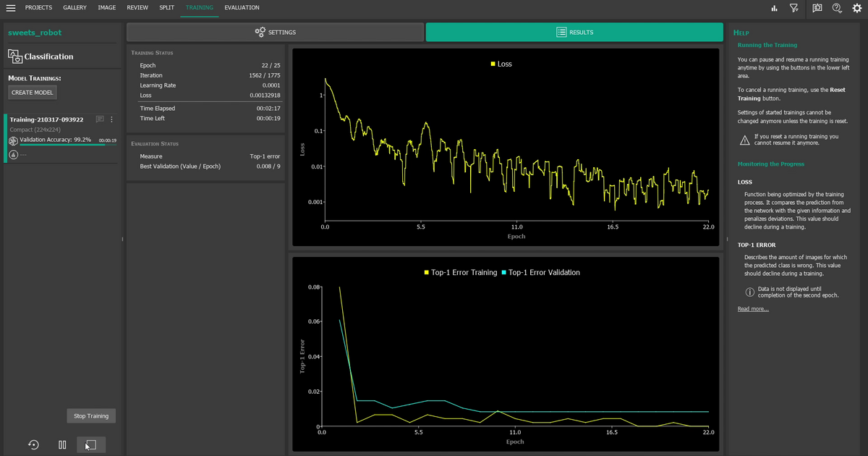868x456 pixels.
Task: Follow the Read more... link
Action: 753,309
